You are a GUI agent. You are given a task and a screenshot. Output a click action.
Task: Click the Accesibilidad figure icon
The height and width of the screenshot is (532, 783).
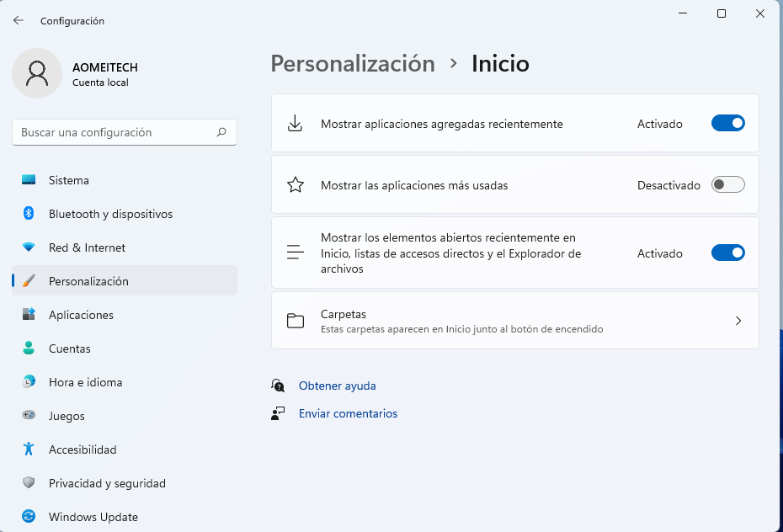coord(29,450)
